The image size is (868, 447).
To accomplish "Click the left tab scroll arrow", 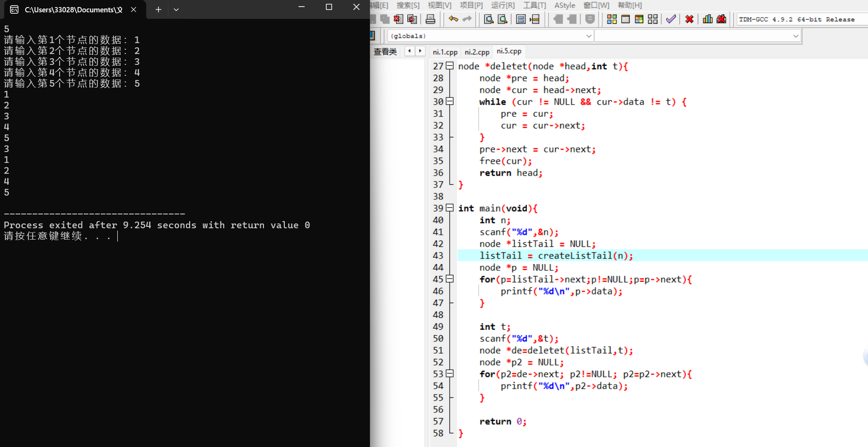I will [x=409, y=51].
